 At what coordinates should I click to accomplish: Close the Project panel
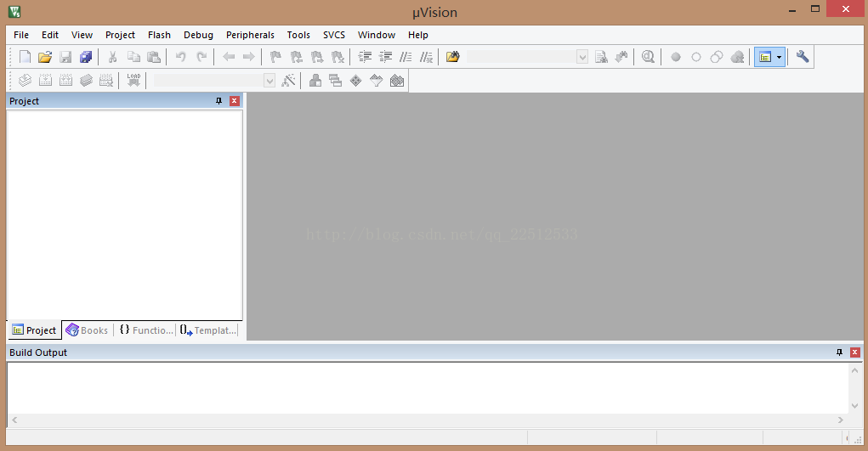(x=234, y=101)
